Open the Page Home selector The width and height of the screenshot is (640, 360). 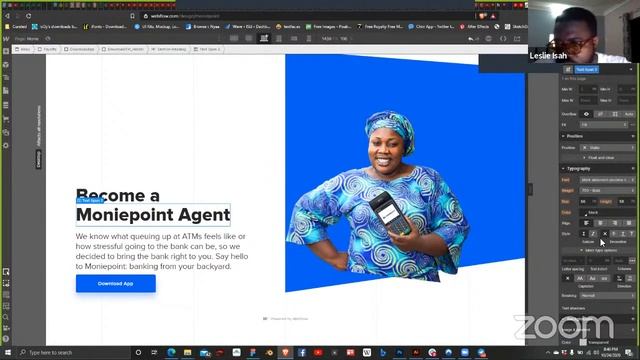(27, 39)
